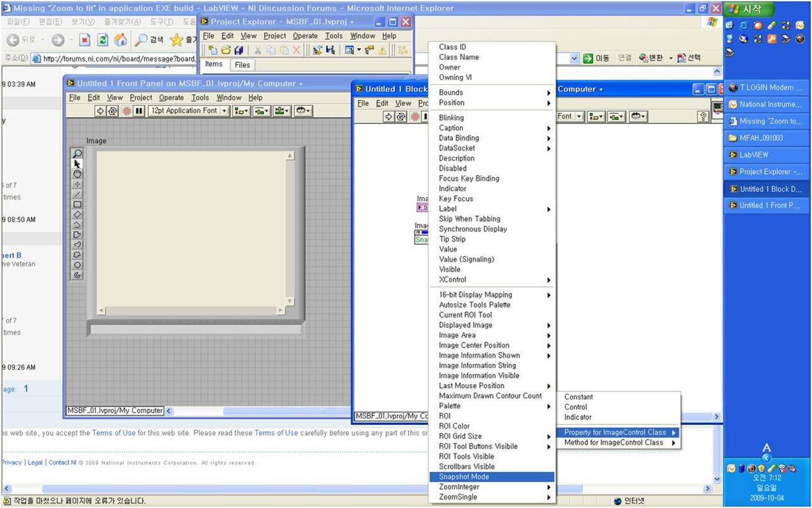Open Operate menu in Front Panel window
Screen dimensions: 812x508
point(171,98)
